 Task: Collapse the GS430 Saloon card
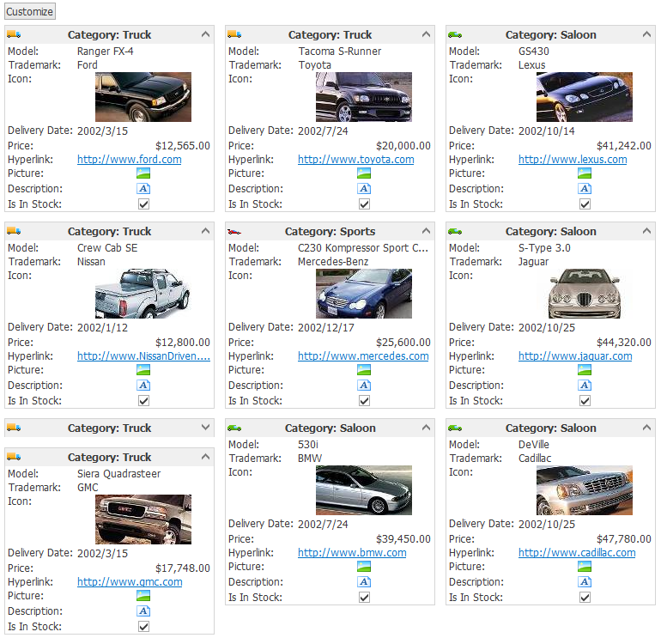click(x=646, y=34)
